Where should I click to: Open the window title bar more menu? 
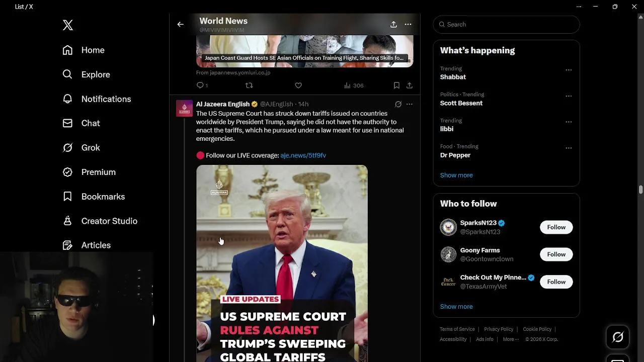pyautogui.click(x=579, y=7)
